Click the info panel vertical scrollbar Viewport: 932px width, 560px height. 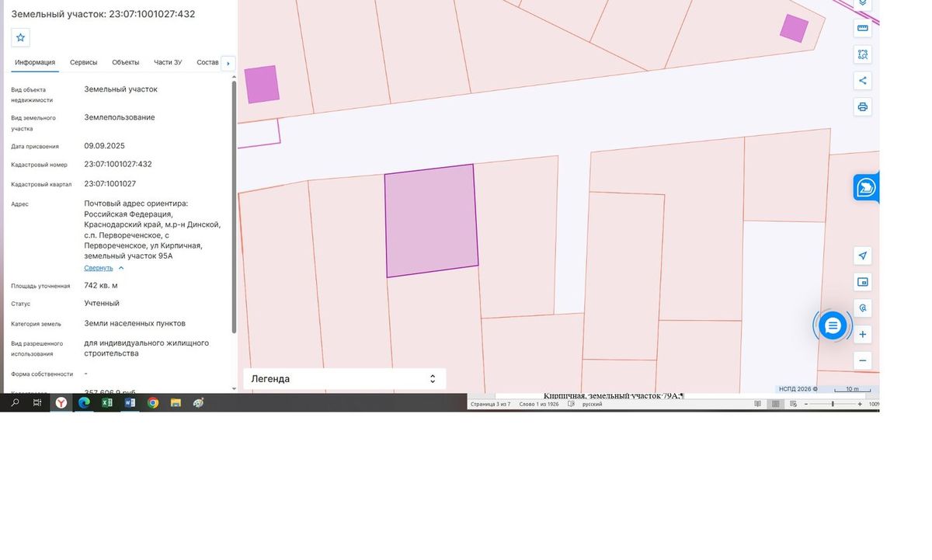(234, 206)
